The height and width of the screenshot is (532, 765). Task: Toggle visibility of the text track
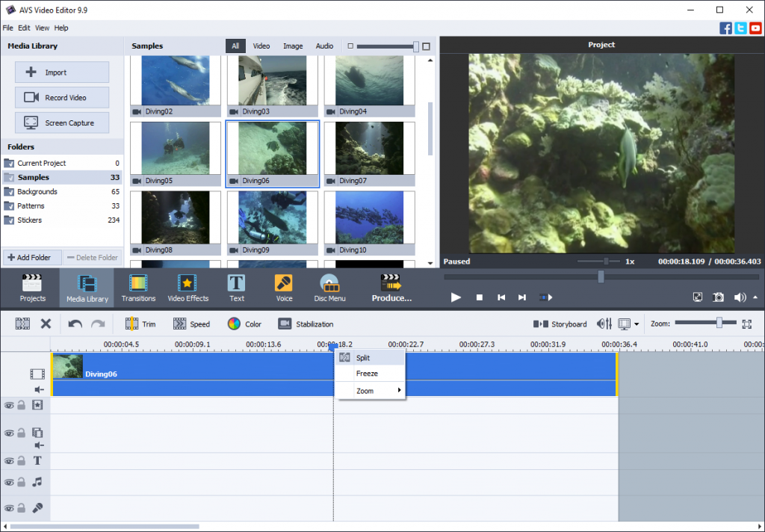click(9, 461)
